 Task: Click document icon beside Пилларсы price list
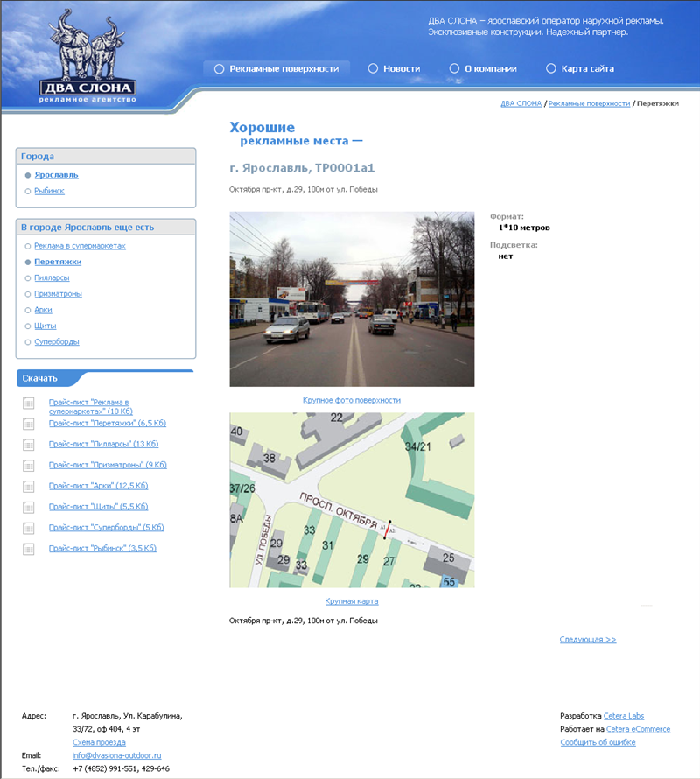[x=29, y=445]
